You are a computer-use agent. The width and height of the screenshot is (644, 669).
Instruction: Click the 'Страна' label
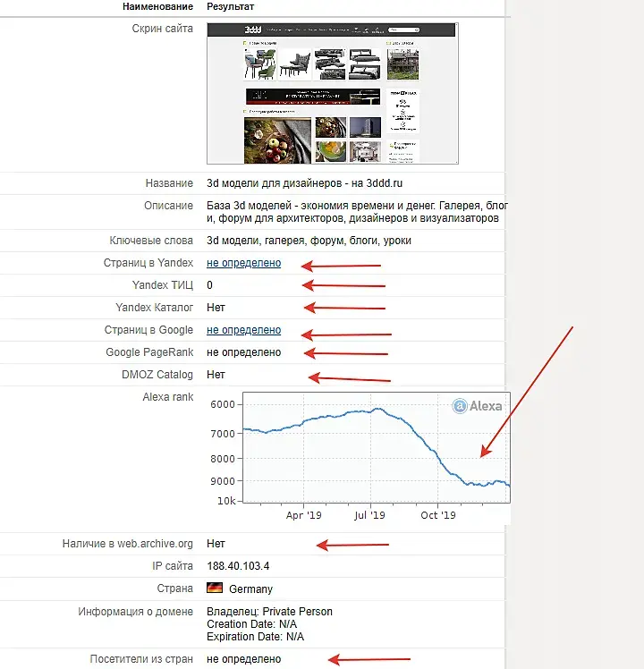point(175,589)
